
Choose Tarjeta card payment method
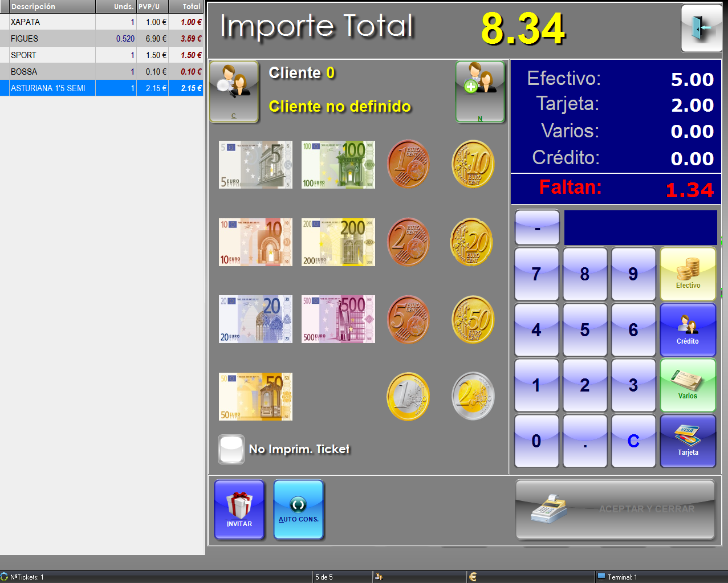coord(688,441)
